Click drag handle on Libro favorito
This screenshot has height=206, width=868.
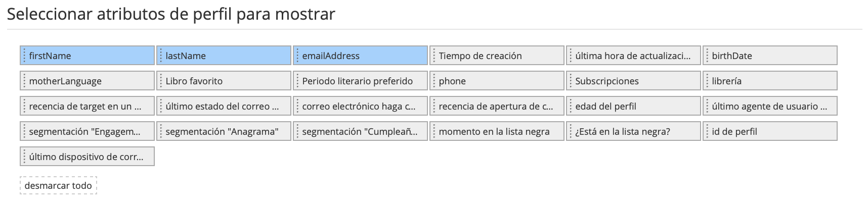[x=161, y=81]
